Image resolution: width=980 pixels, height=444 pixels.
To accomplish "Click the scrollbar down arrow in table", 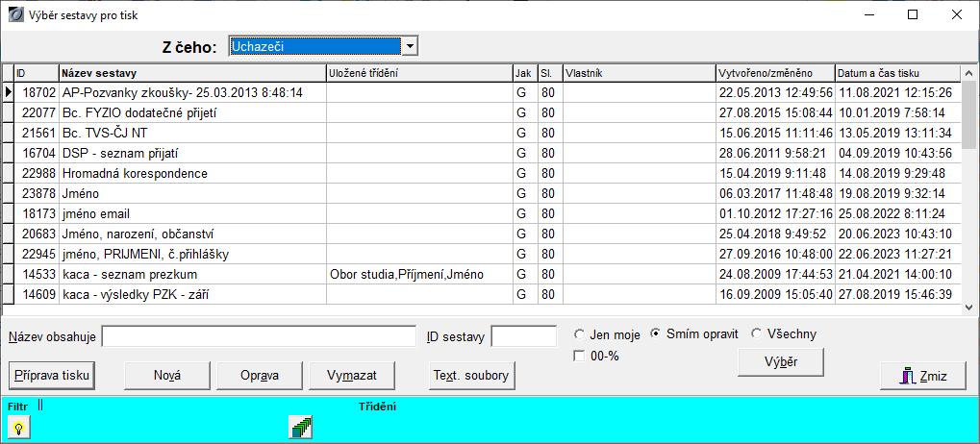I will (969, 306).
